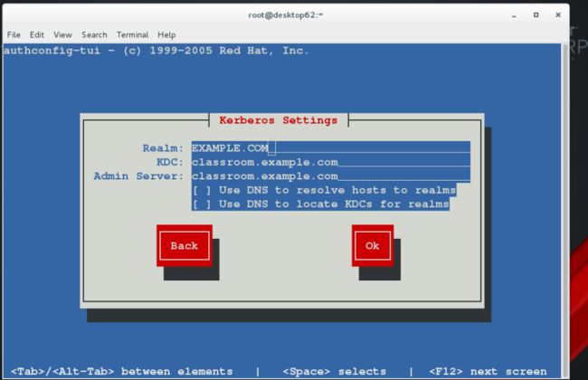The image size is (588, 380).
Task: Click the Admin Server input field
Action: pos(331,176)
